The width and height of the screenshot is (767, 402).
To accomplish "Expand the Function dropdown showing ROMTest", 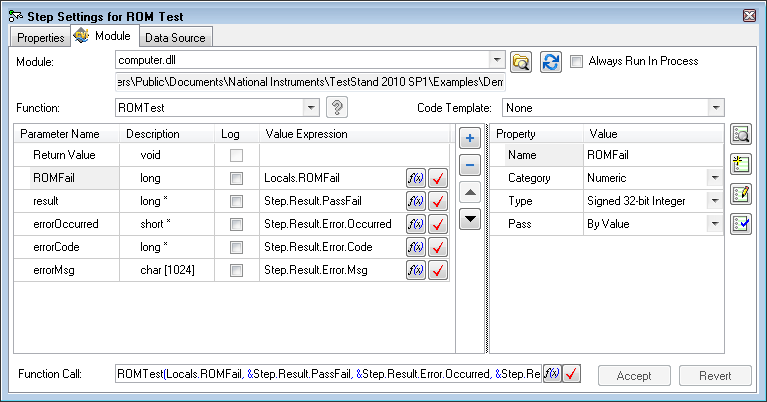I will click(311, 108).
